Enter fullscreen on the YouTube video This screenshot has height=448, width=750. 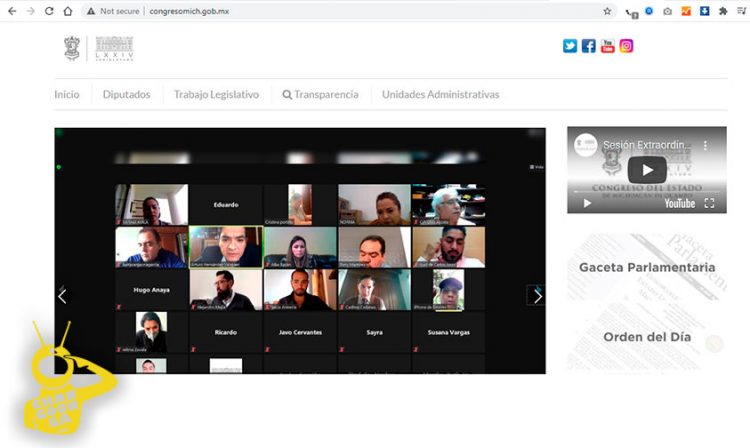[709, 203]
